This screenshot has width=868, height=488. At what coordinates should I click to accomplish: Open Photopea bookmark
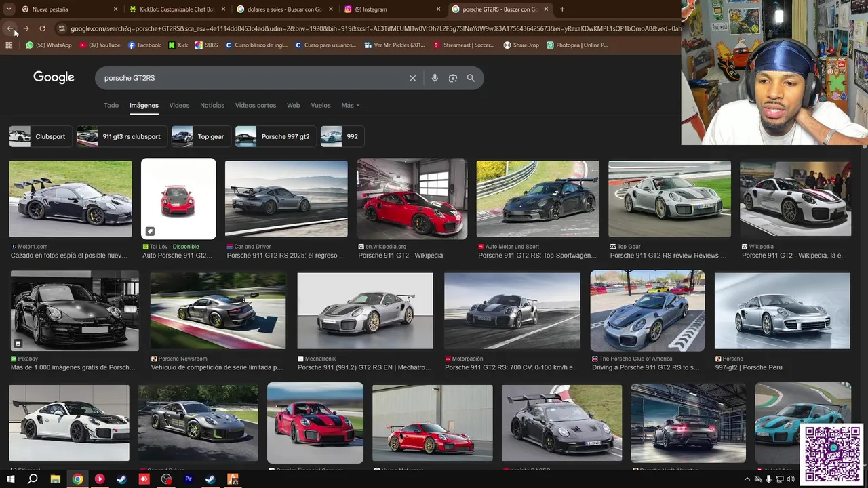click(577, 45)
